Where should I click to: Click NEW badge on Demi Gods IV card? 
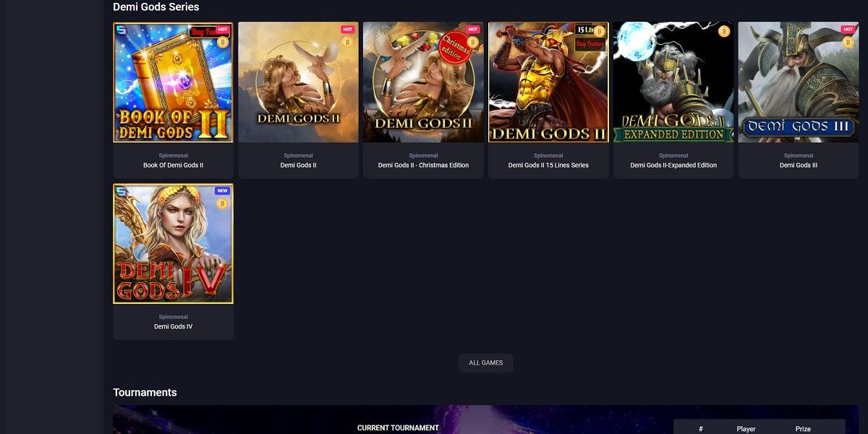(222, 191)
